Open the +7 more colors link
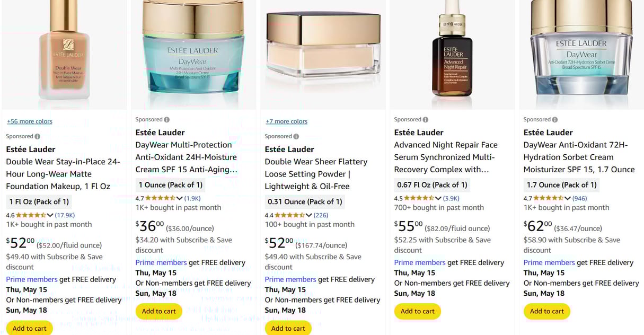The height and width of the screenshot is (335, 644). click(287, 121)
